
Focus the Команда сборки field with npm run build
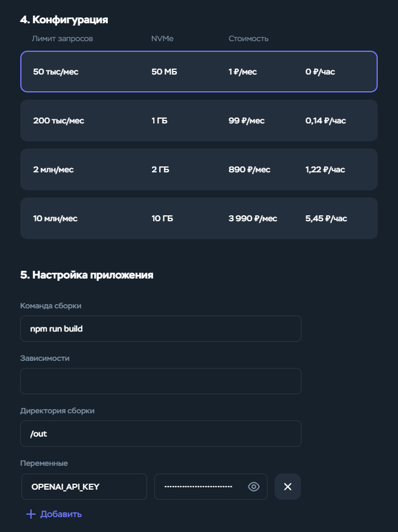(x=161, y=329)
